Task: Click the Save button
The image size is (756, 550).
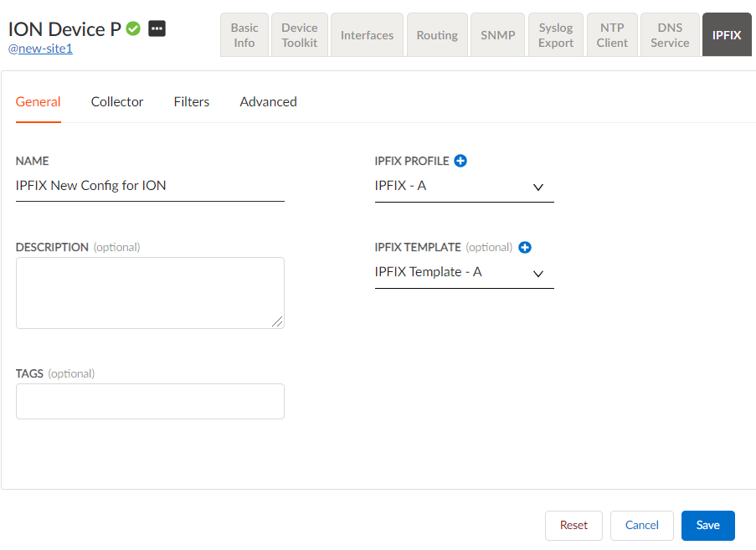Action: click(707, 525)
